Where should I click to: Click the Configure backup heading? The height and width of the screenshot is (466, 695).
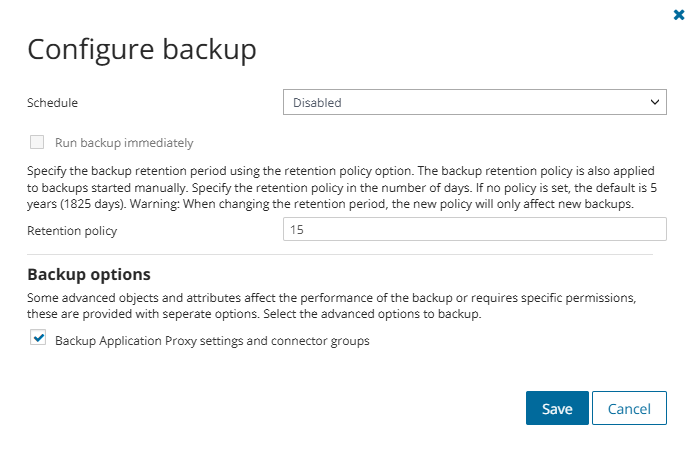click(x=141, y=49)
